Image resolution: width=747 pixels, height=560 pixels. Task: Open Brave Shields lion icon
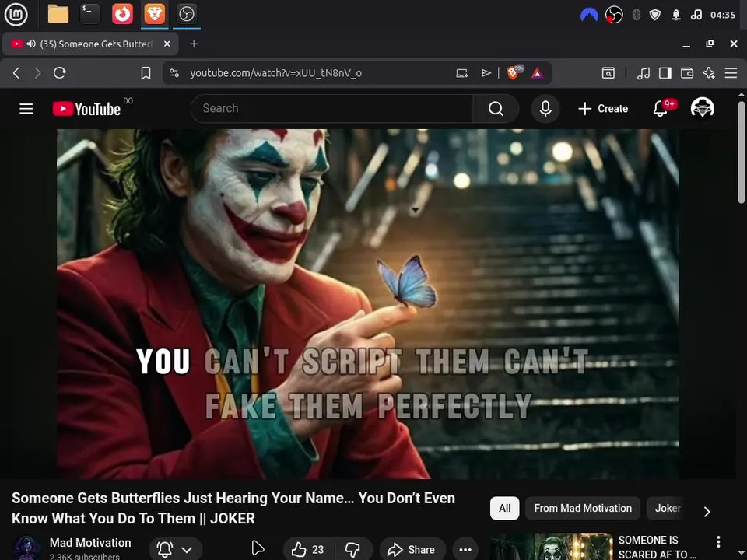(x=514, y=73)
